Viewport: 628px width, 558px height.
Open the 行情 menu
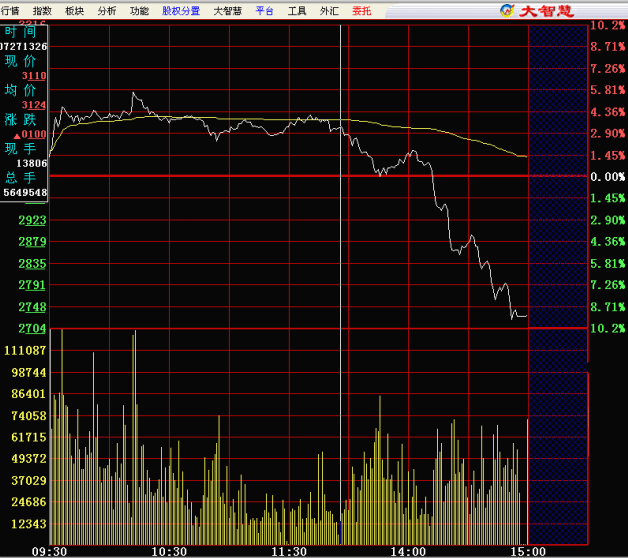tap(10, 10)
